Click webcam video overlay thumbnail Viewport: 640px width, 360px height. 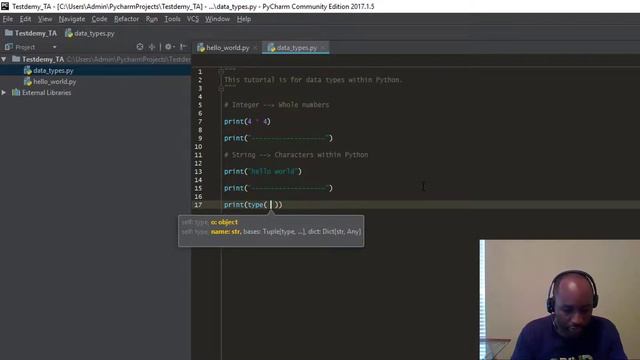[x=560, y=300]
